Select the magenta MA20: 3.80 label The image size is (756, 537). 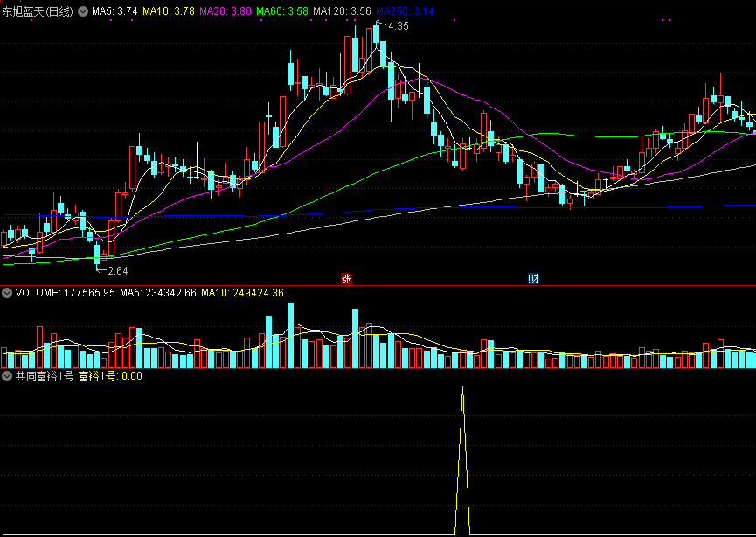click(x=225, y=11)
